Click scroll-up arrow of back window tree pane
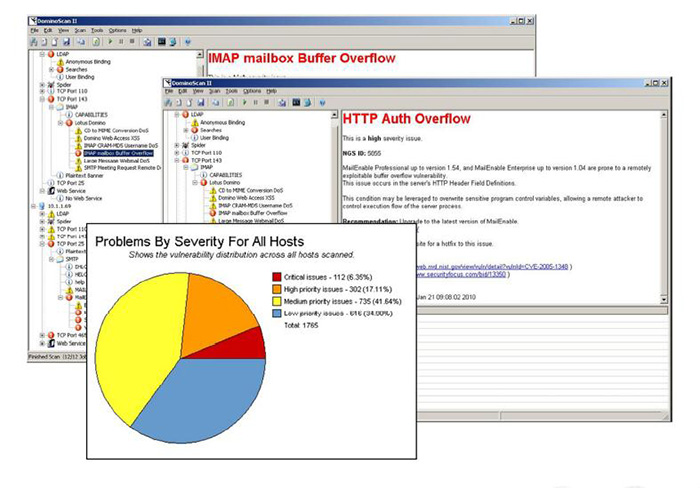Image resolution: width=700 pixels, height=488 pixels. (200, 54)
